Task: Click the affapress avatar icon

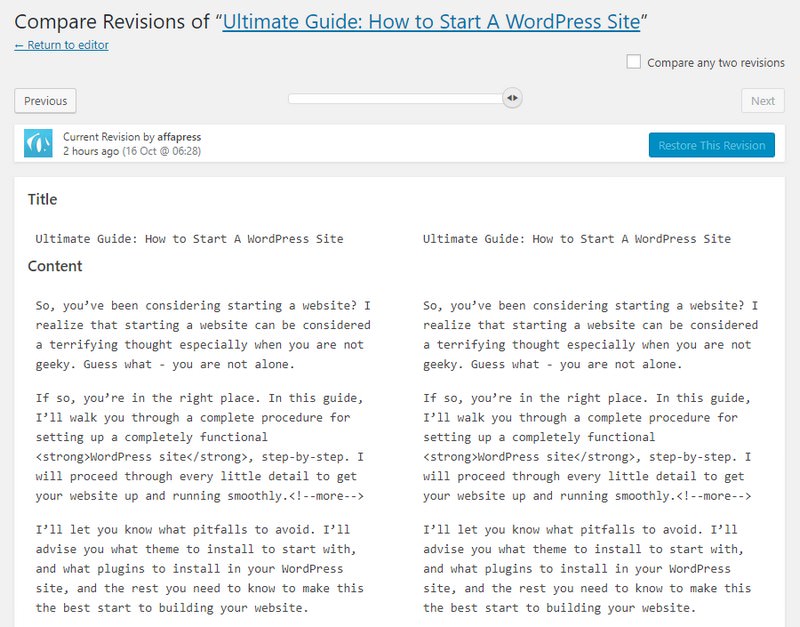Action: [x=38, y=141]
